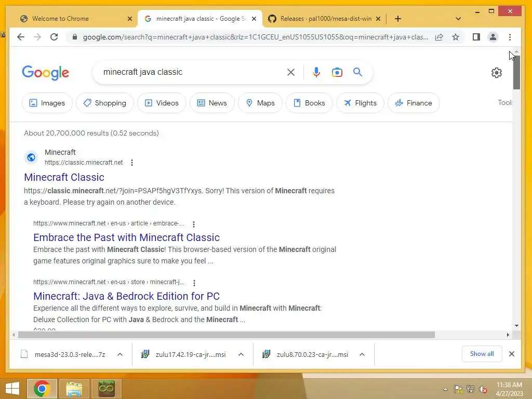
Task: Switch to the Welcome to Chrome tab
Action: 74,19
